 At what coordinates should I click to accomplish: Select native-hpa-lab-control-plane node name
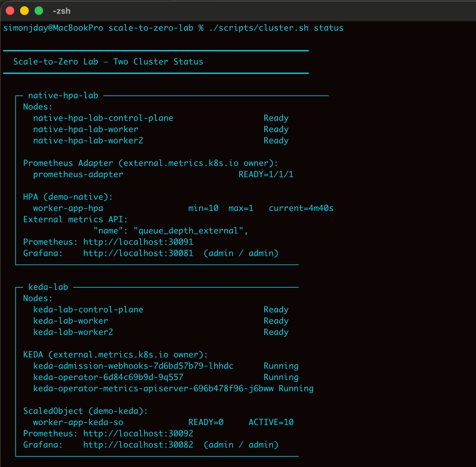[103, 118]
